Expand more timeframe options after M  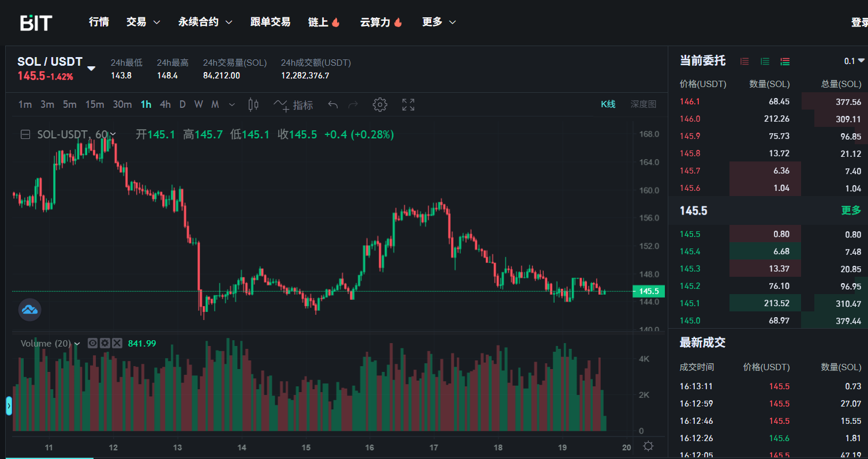click(x=232, y=104)
